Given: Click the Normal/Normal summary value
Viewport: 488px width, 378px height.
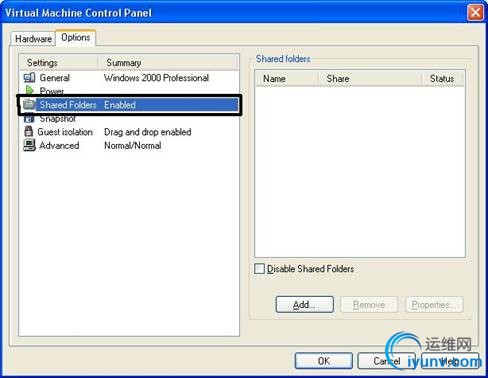Looking at the screenshot, I should [133, 145].
